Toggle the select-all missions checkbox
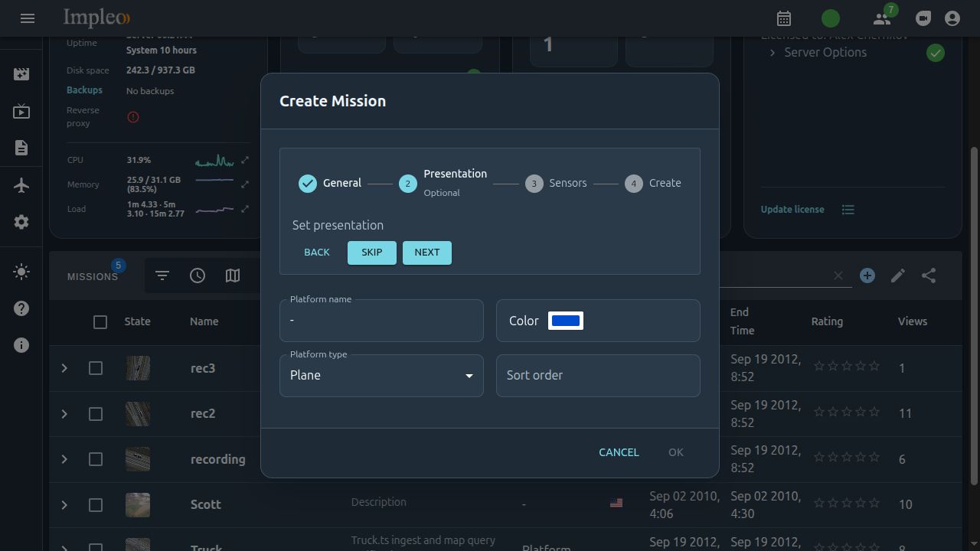Viewport: 980px width, 551px height. coord(100,322)
